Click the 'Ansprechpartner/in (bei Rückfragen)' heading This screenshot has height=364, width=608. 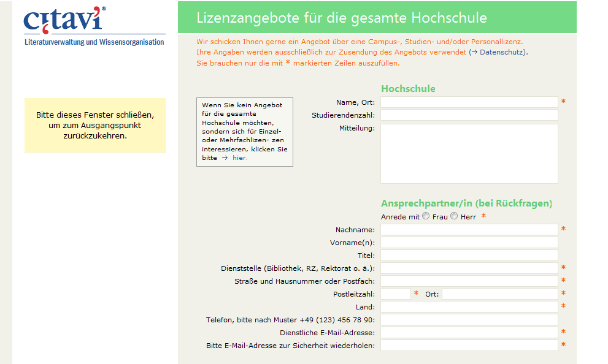466,203
